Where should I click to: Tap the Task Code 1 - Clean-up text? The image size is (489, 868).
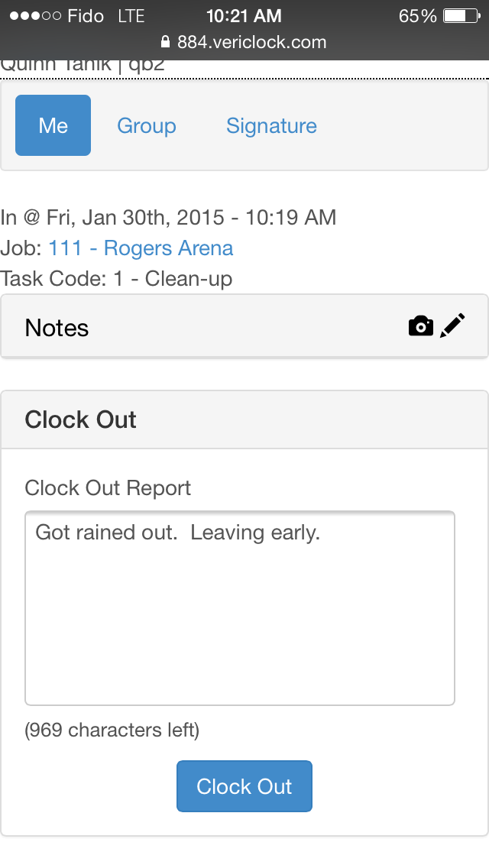(x=116, y=279)
